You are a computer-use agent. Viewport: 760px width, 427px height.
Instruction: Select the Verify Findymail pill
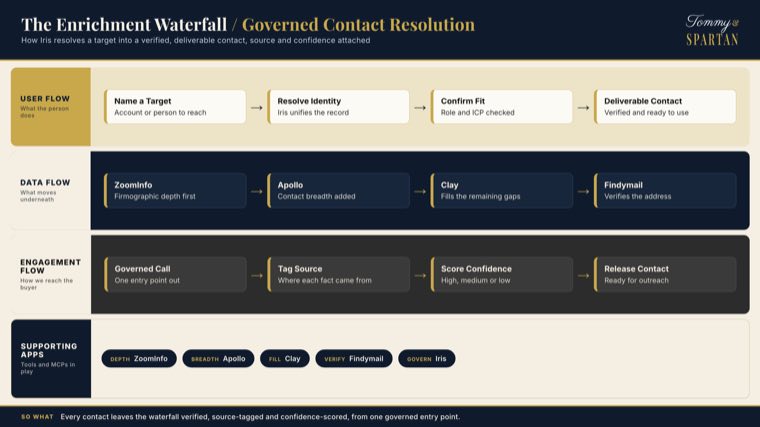(x=354, y=359)
